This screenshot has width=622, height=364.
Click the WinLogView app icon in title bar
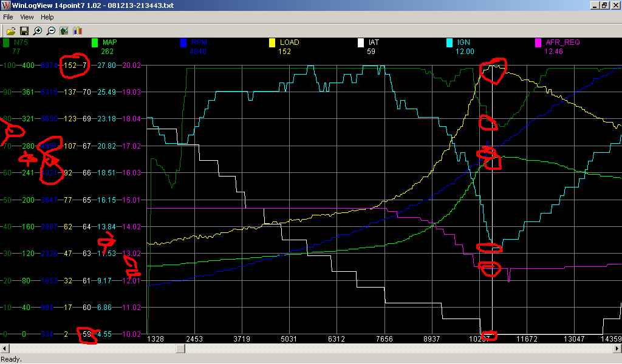(x=6, y=5)
